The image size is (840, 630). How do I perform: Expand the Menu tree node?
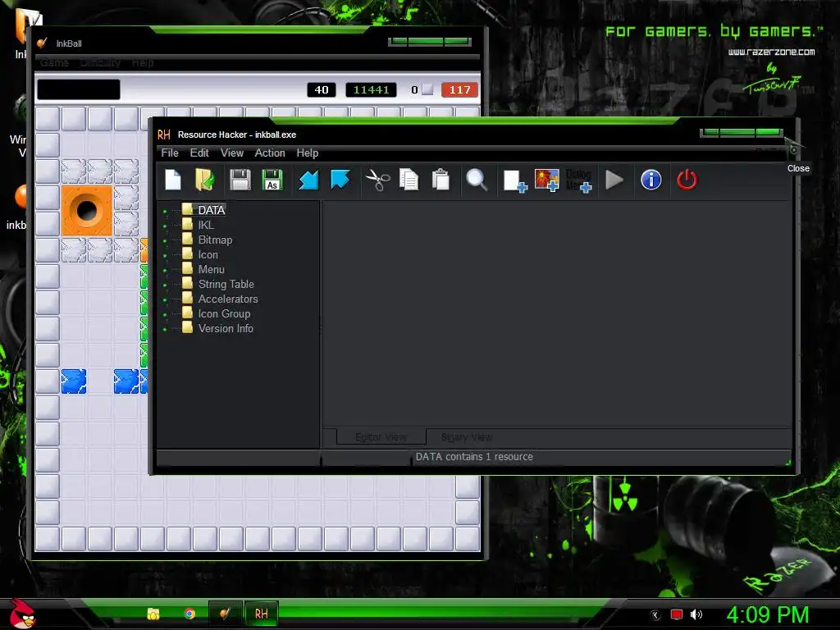coord(165,270)
